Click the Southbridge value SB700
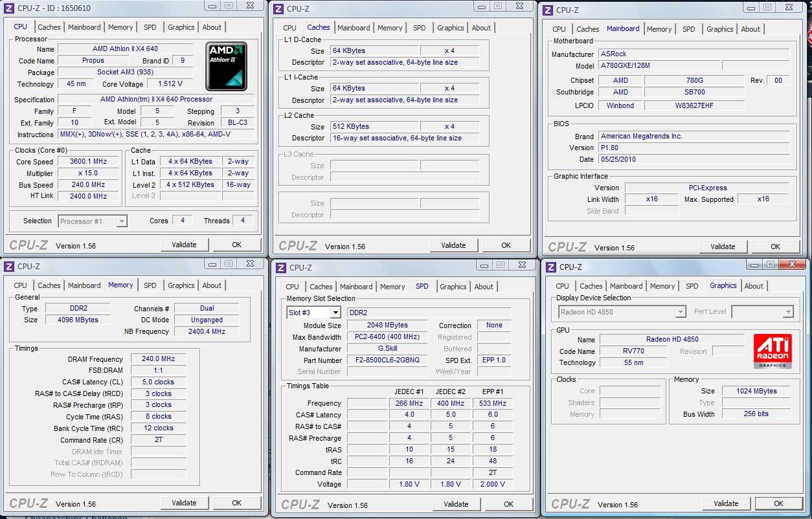 pos(694,93)
